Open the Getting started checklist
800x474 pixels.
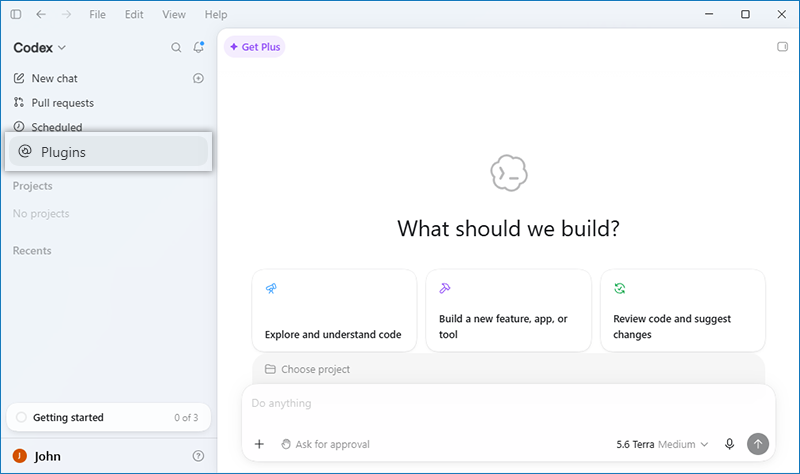(108, 417)
